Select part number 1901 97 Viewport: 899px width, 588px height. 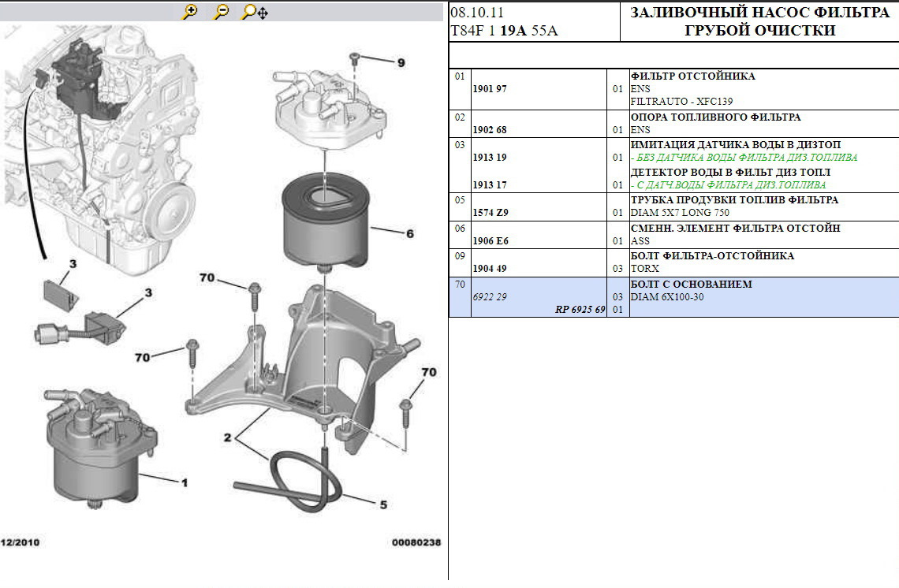489,89
